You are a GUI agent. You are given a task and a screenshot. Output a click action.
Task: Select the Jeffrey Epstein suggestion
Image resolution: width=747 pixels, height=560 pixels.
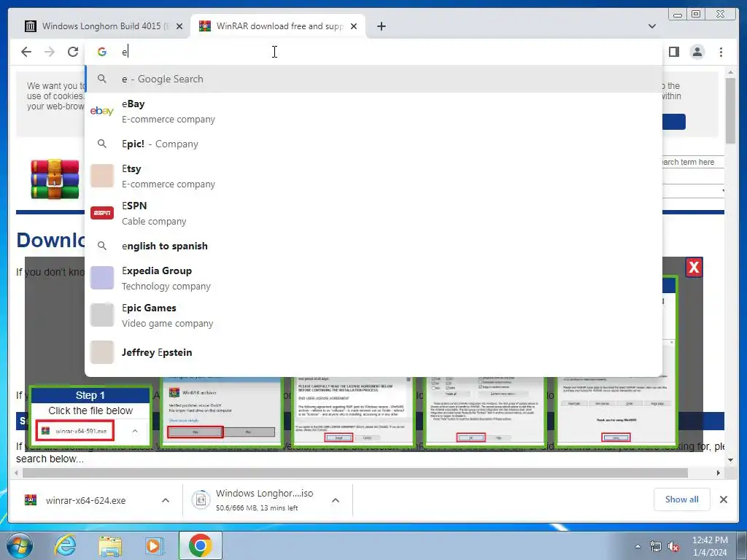(x=373, y=352)
